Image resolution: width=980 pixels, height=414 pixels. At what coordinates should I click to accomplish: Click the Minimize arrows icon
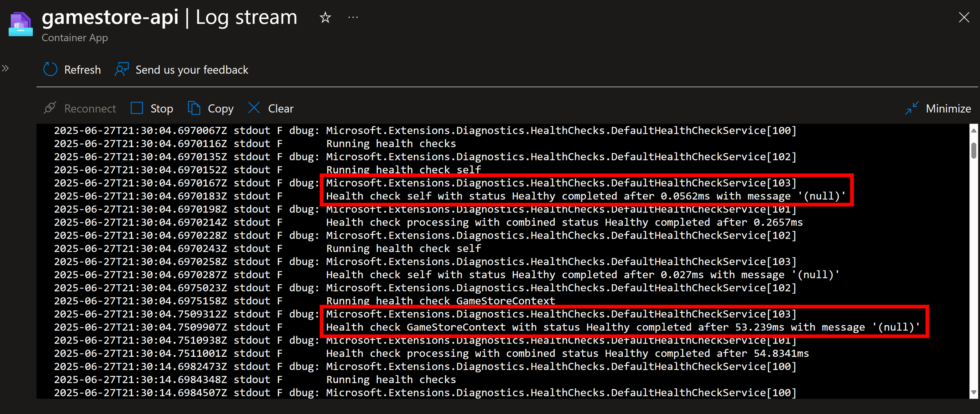pyautogui.click(x=912, y=108)
